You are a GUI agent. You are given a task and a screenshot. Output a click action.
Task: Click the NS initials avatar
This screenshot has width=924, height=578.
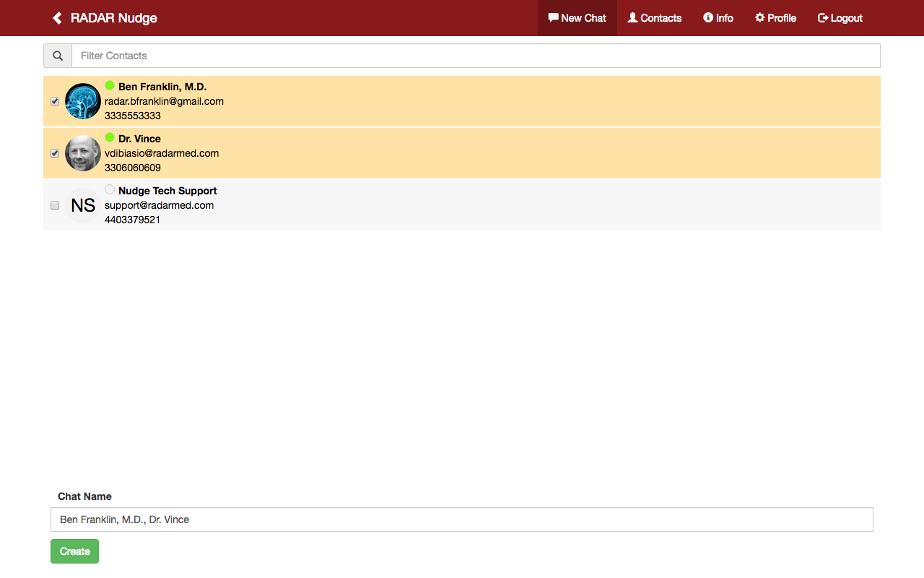83,205
